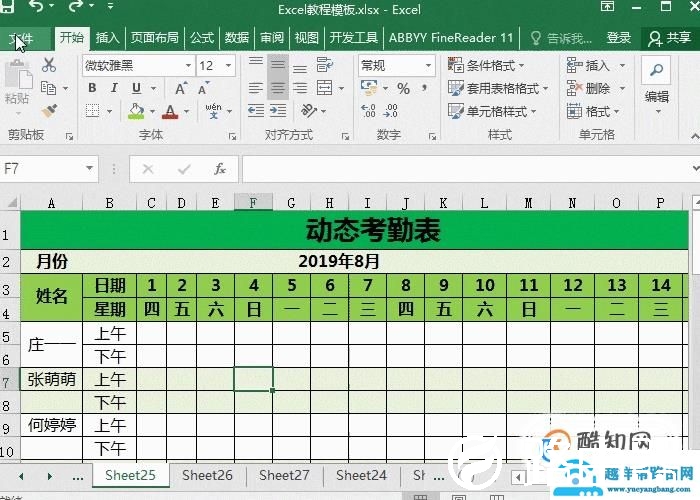Increase font size with large A icon
This screenshot has width=700, height=500.
[x=181, y=88]
